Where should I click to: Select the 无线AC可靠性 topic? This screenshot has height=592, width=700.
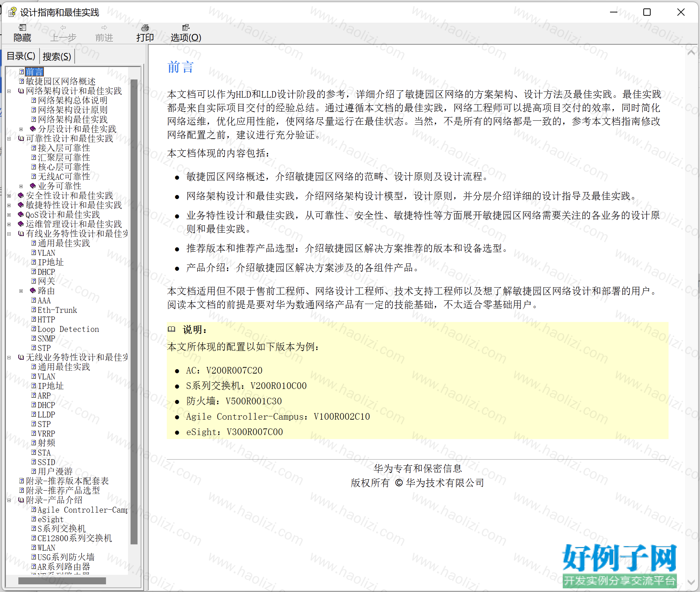tap(64, 176)
